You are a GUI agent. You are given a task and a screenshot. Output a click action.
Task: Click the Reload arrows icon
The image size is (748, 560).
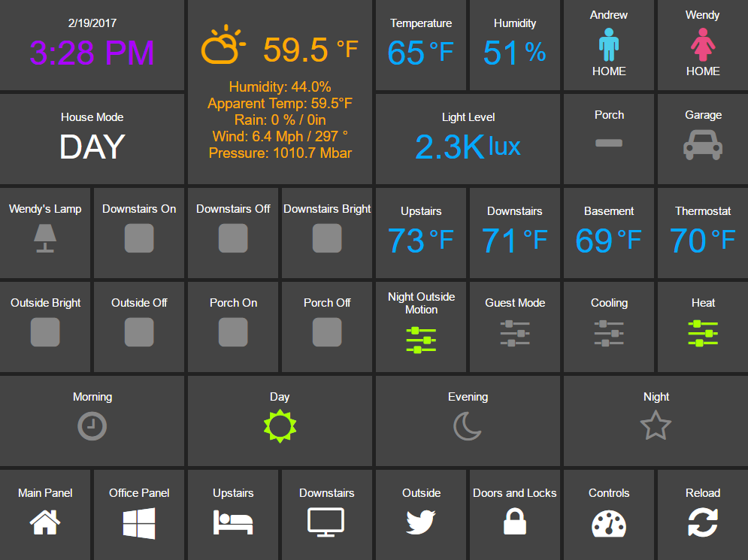703,522
